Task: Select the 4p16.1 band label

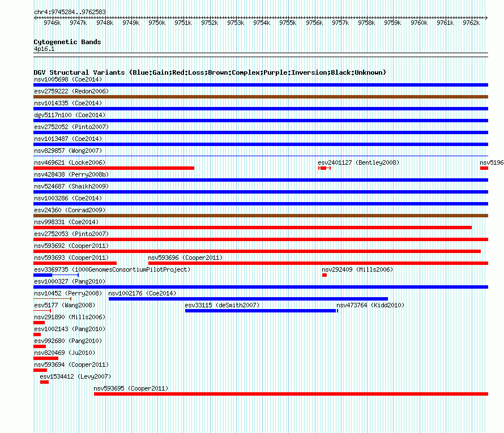Action: tap(44, 49)
